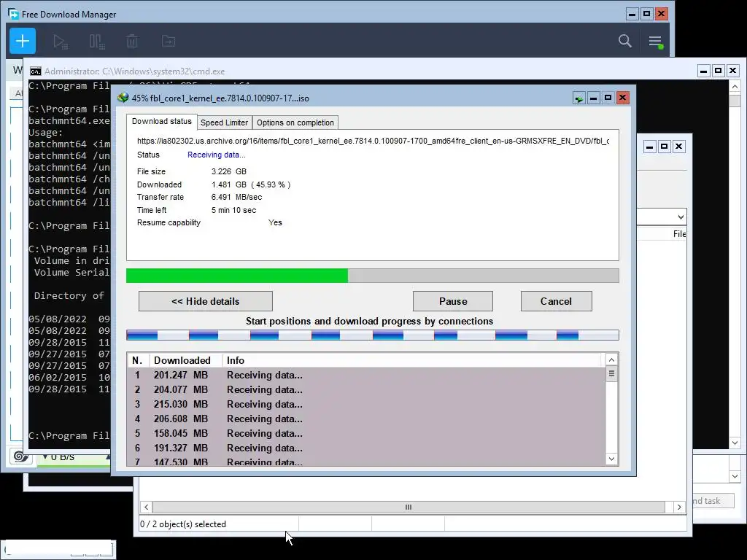The width and height of the screenshot is (747, 560).
Task: Switch to Download status tab
Action: pyautogui.click(x=161, y=122)
